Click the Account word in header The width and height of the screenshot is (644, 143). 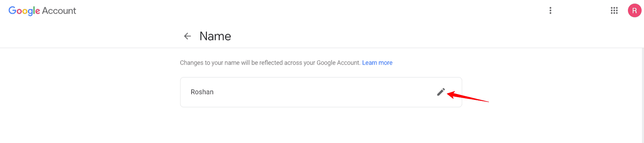[x=59, y=11]
